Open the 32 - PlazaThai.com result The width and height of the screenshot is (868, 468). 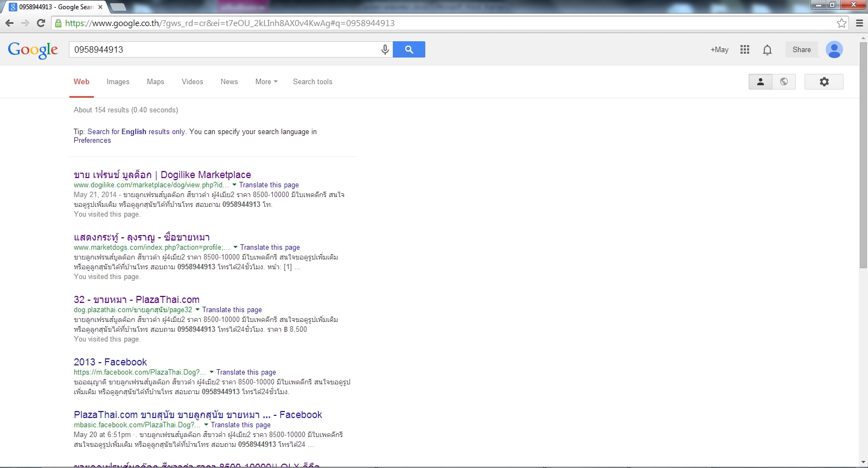[x=137, y=299]
